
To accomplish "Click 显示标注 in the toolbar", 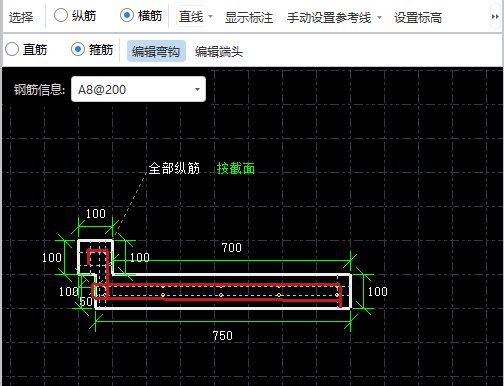I will click(249, 17).
